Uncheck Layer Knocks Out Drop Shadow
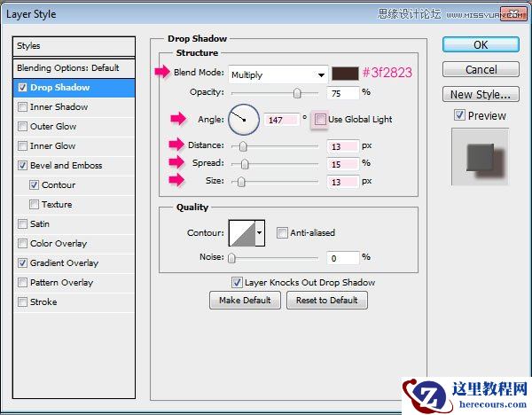This screenshot has height=415, width=532. (x=237, y=282)
